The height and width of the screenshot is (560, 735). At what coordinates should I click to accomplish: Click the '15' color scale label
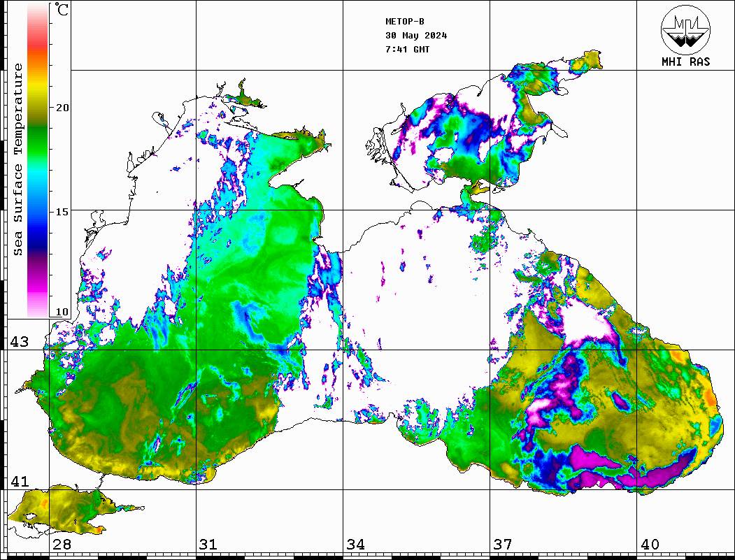tap(62, 212)
